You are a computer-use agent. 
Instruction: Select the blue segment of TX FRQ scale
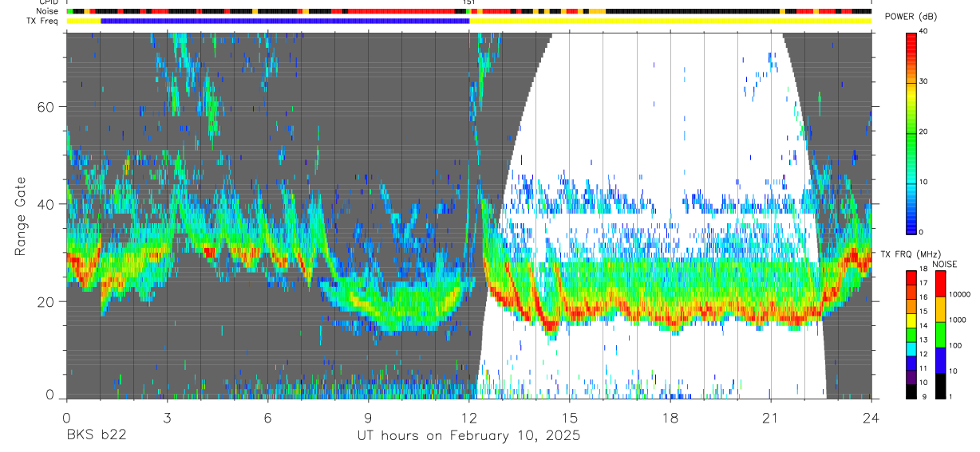pos(911,363)
